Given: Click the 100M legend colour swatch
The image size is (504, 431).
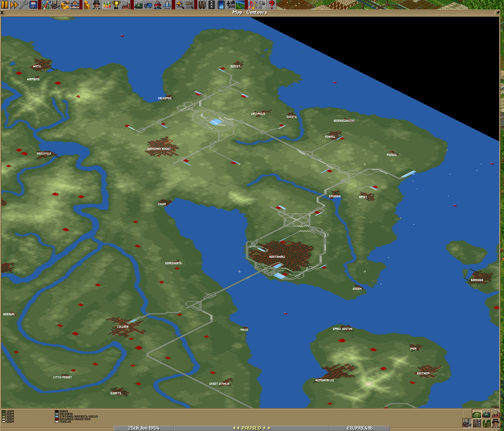Looking at the screenshot, I should tap(3, 412).
